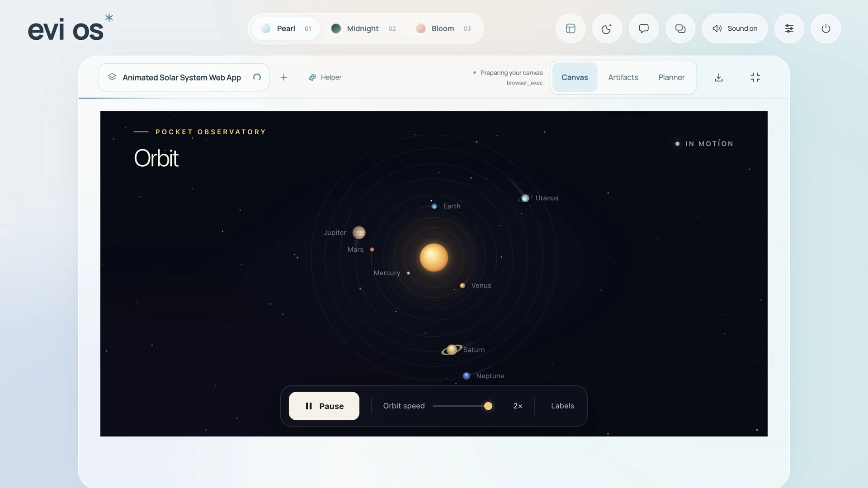Click the Sun in the canvas
Viewport: 868px width, 488px height.
434,258
